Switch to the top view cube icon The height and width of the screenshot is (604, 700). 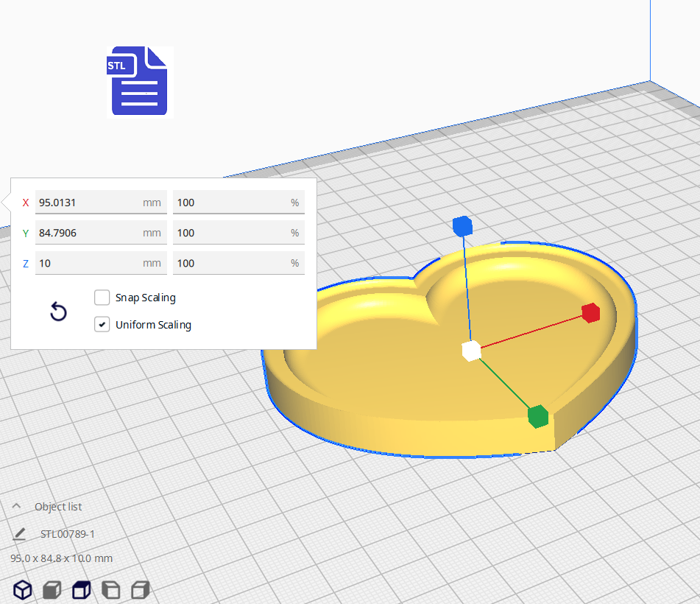point(81,590)
